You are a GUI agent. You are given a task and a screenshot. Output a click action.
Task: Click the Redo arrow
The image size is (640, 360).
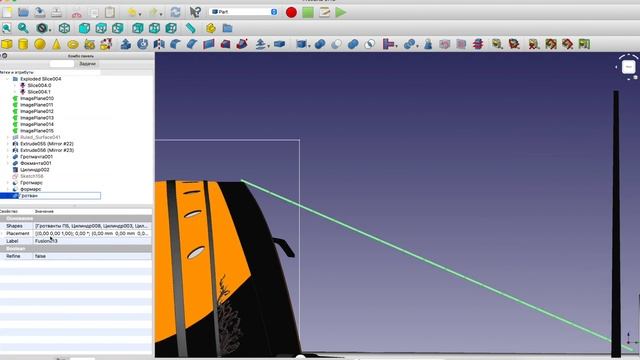(x=153, y=13)
